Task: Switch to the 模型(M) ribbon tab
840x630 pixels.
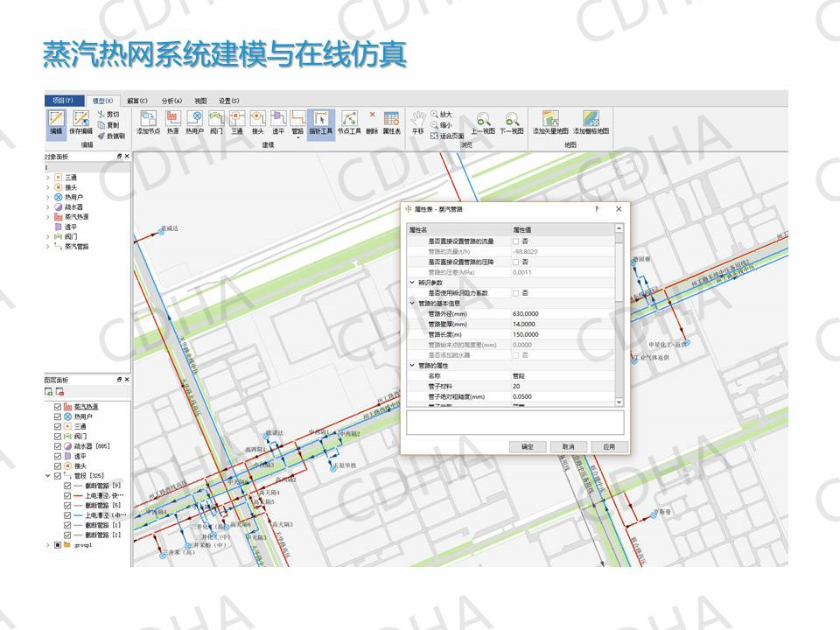Action: pyautogui.click(x=102, y=101)
